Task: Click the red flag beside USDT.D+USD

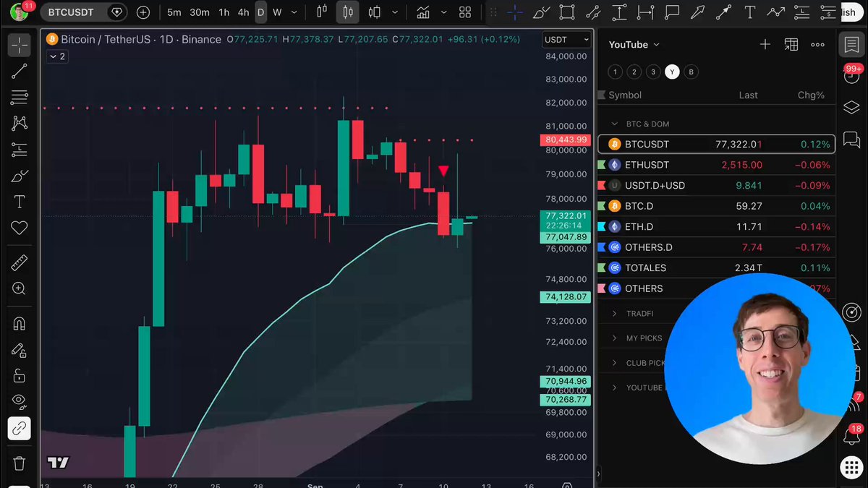Action: point(601,186)
